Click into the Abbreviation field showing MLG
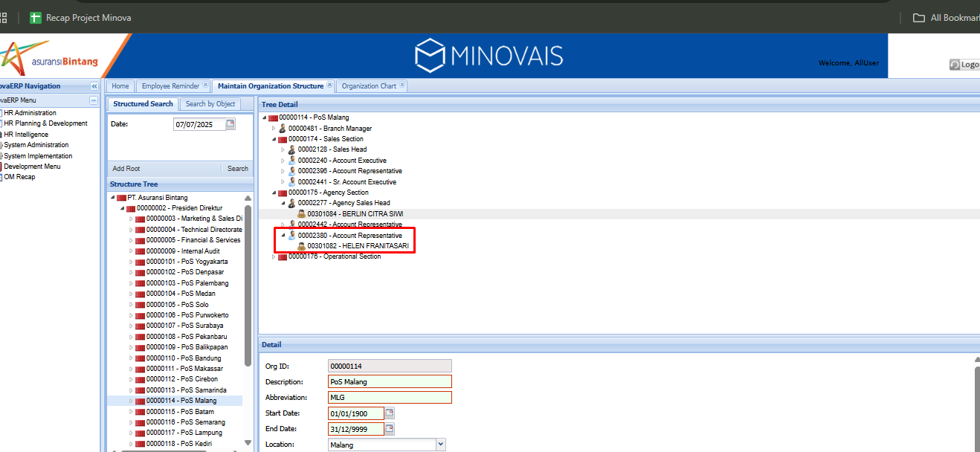This screenshot has width=980, height=452. pos(390,397)
